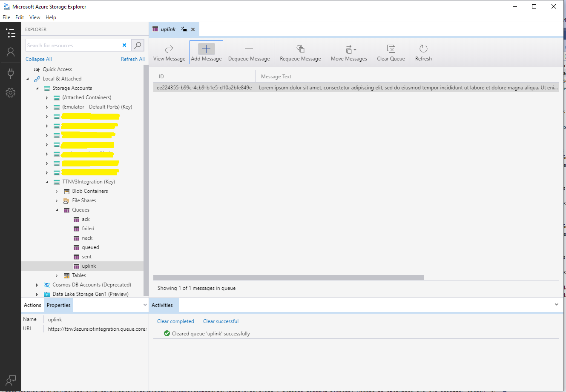Click the horizontal scrollbar in message list
566x392 pixels.
288,278
